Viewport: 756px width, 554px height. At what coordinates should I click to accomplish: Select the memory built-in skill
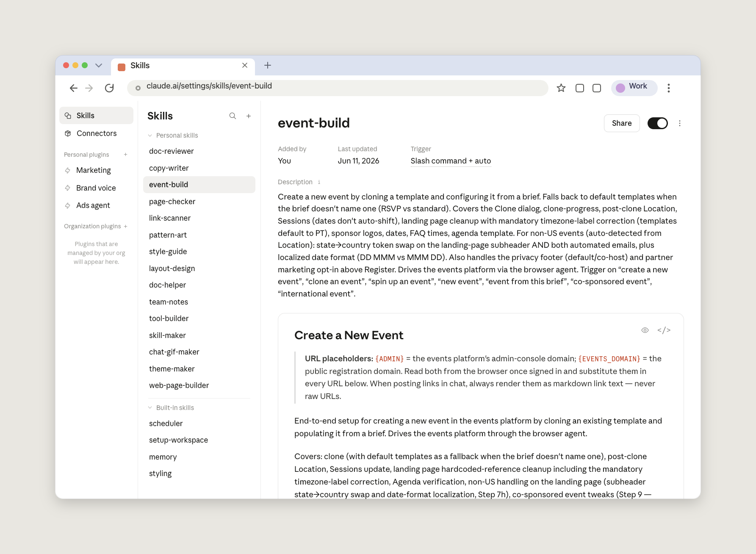pyautogui.click(x=199, y=457)
